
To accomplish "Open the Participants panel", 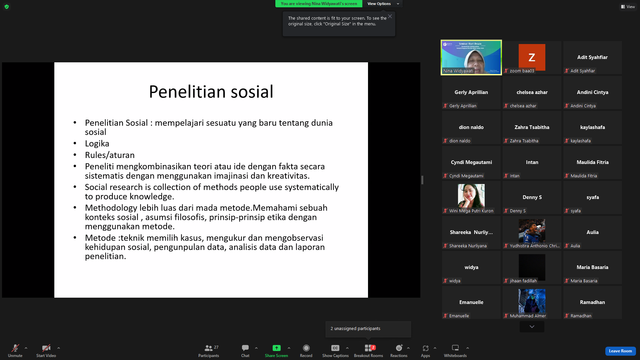I will click(209, 350).
